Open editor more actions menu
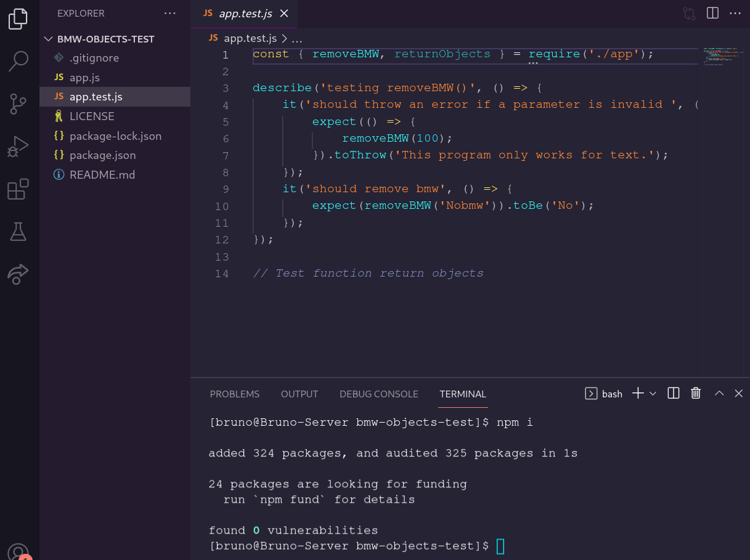 pyautogui.click(x=735, y=13)
